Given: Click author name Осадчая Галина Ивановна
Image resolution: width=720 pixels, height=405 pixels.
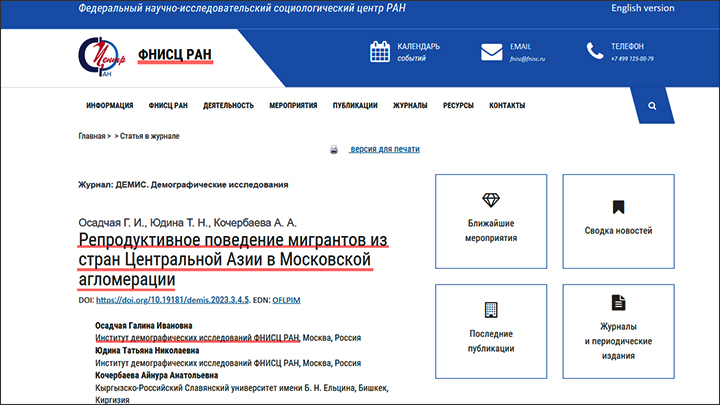Looking at the screenshot, I should coord(144,326).
